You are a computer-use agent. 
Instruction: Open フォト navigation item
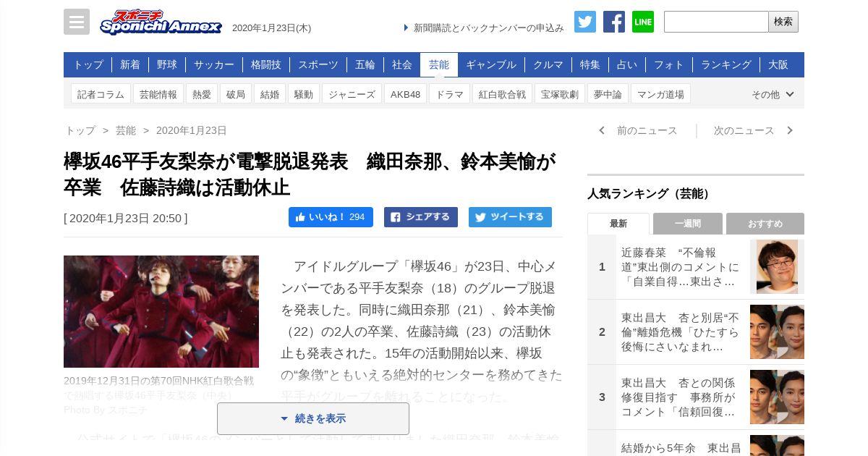(x=669, y=64)
